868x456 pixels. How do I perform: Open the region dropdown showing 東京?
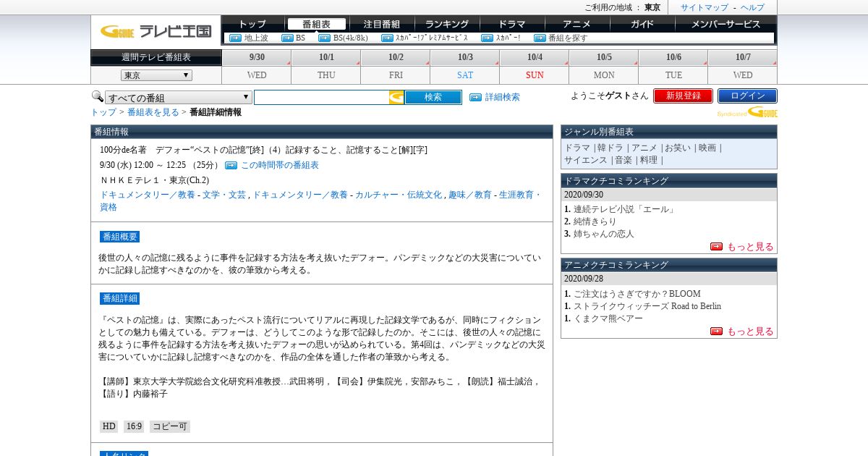(156, 75)
